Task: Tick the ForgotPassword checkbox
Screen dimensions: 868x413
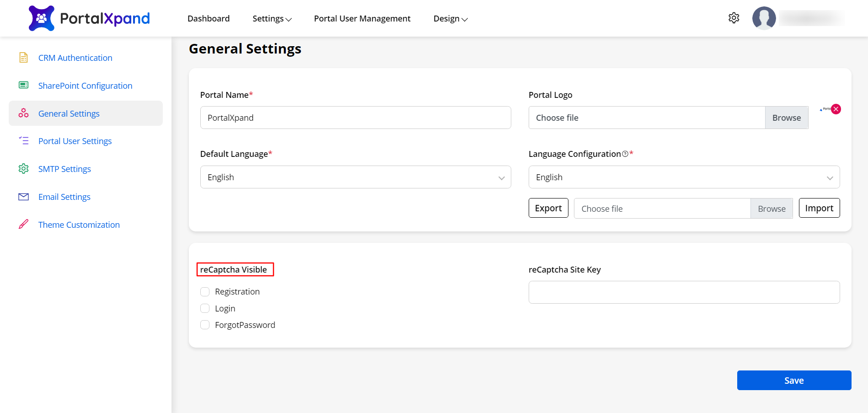Action: [205, 325]
